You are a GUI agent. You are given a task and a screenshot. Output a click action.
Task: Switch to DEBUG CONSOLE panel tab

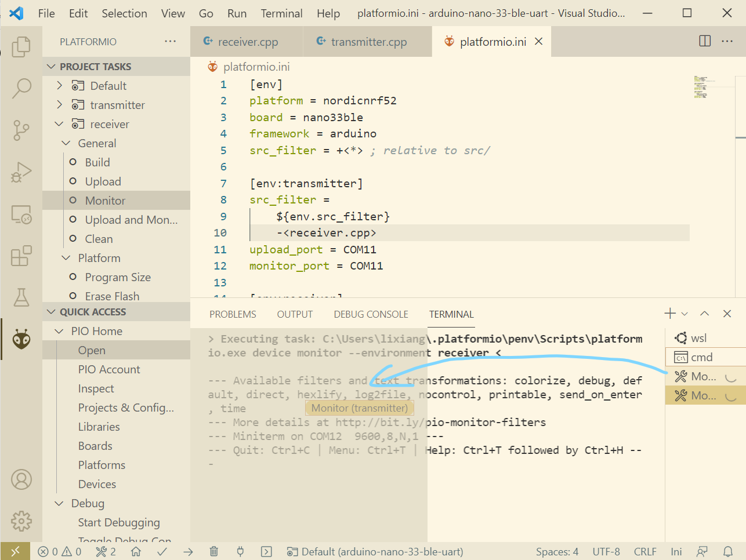pos(371,314)
